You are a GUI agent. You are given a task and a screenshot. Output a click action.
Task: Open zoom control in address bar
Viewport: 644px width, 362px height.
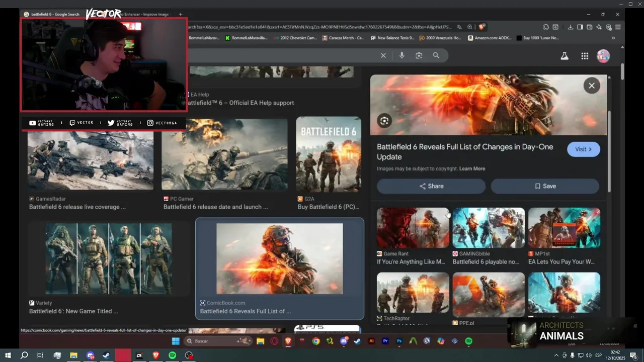(469, 27)
